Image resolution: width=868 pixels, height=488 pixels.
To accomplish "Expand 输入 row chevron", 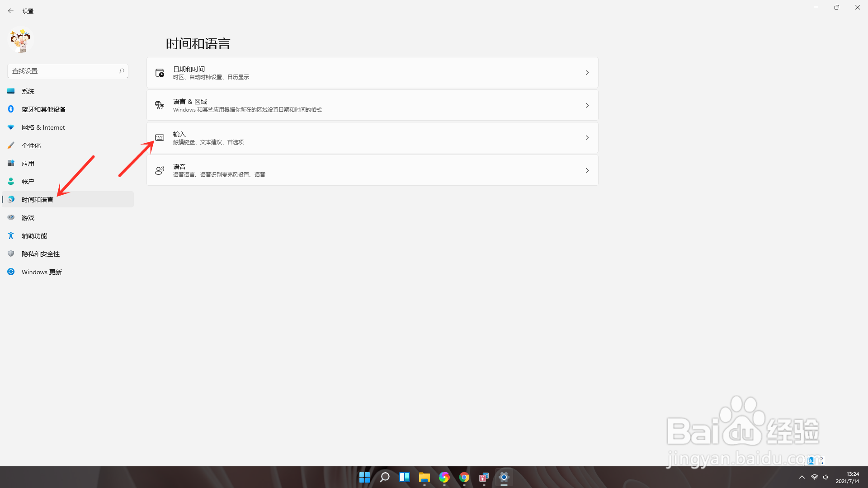I will [587, 138].
